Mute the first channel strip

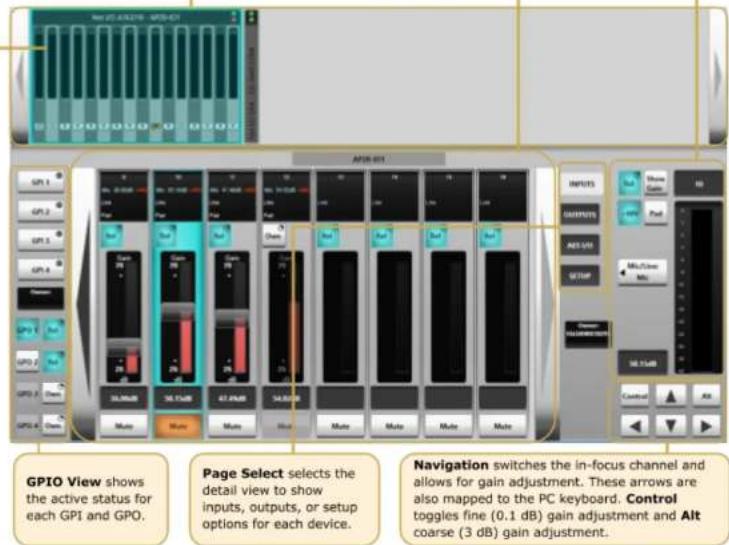click(x=124, y=425)
